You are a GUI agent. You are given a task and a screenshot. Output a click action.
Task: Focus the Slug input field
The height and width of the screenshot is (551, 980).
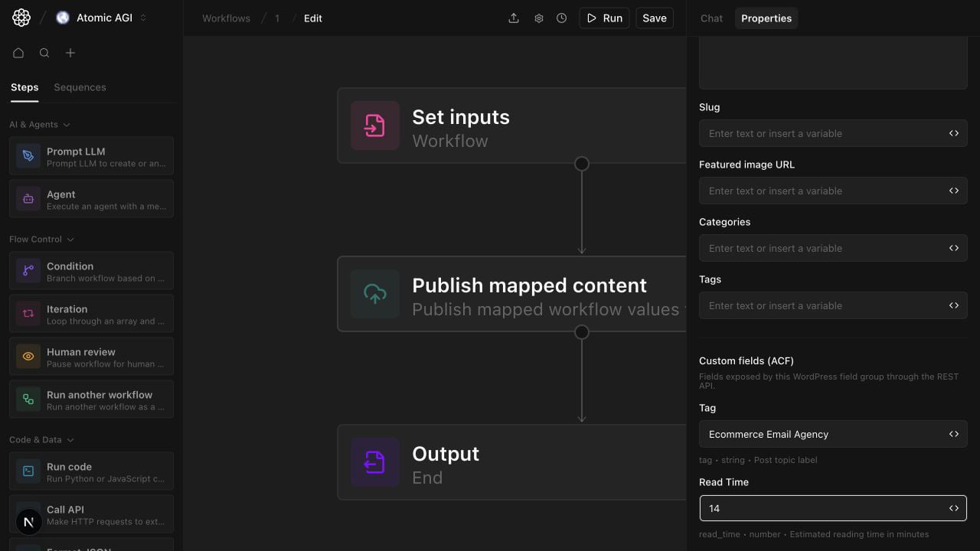point(833,133)
